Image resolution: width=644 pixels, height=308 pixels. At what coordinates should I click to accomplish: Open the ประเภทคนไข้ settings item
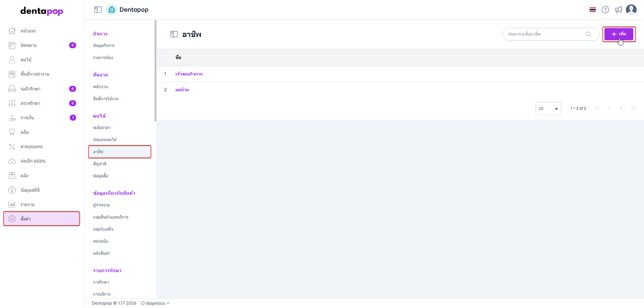(x=105, y=139)
